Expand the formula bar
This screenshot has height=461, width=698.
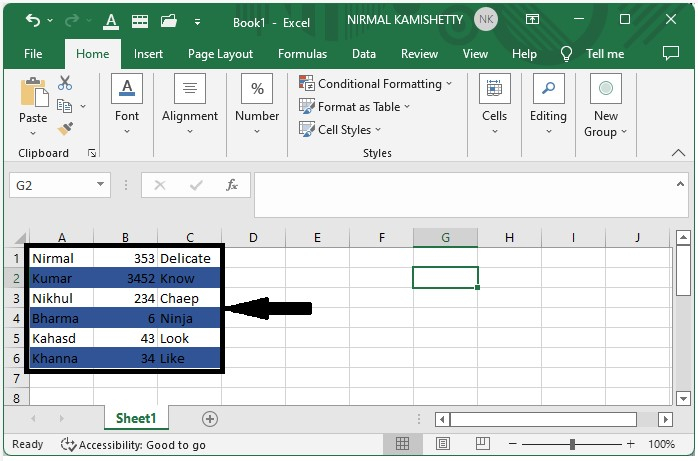coord(680,184)
